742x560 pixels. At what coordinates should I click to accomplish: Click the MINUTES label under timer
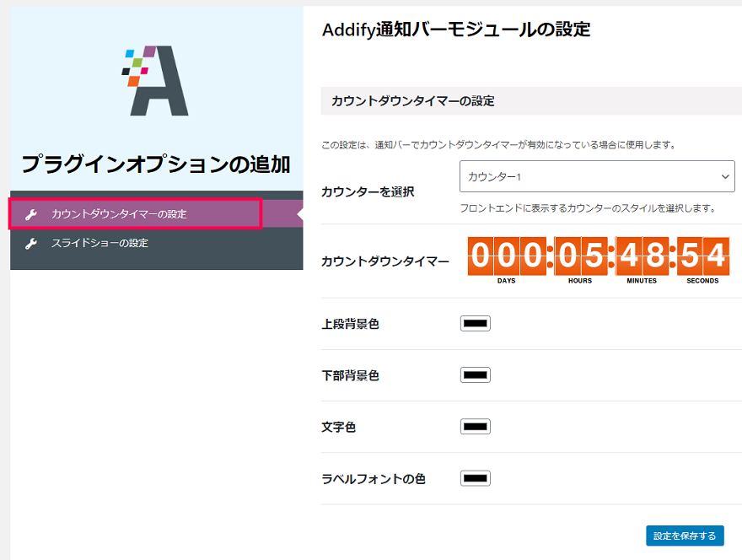pyautogui.click(x=642, y=281)
